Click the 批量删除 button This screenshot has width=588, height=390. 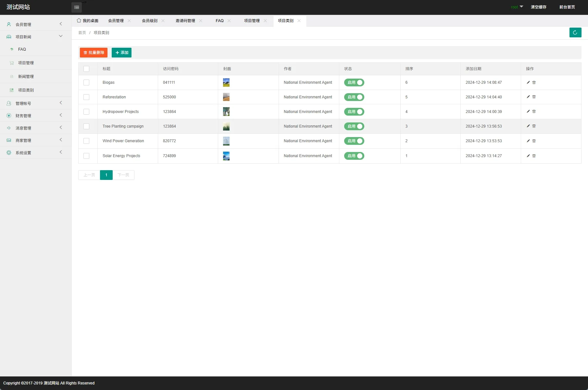click(94, 53)
